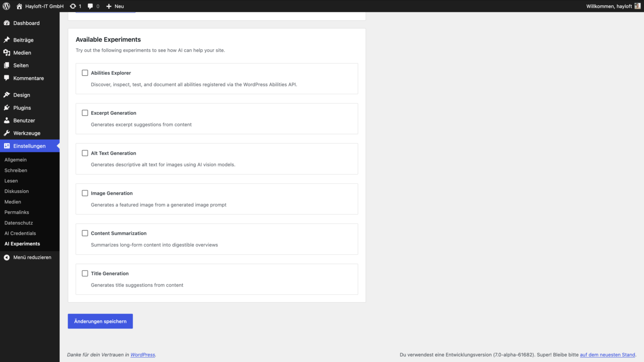
Task: Click the user avatar in the top bar
Action: point(637,6)
